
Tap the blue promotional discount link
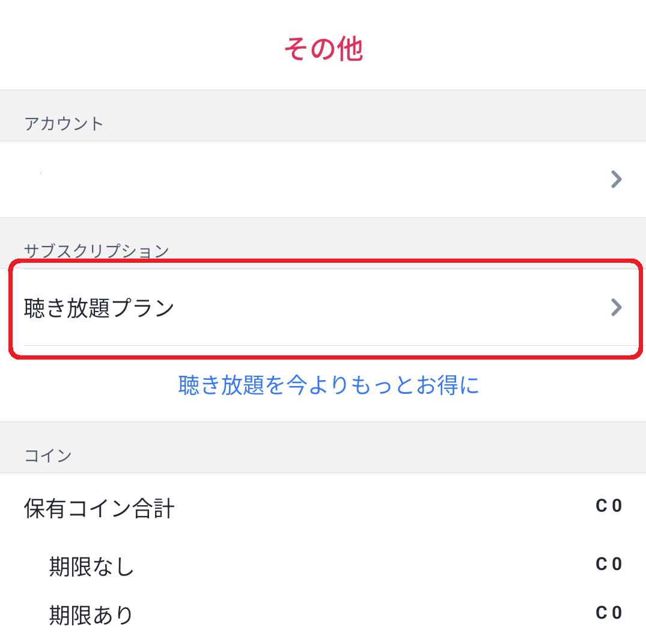click(x=328, y=387)
